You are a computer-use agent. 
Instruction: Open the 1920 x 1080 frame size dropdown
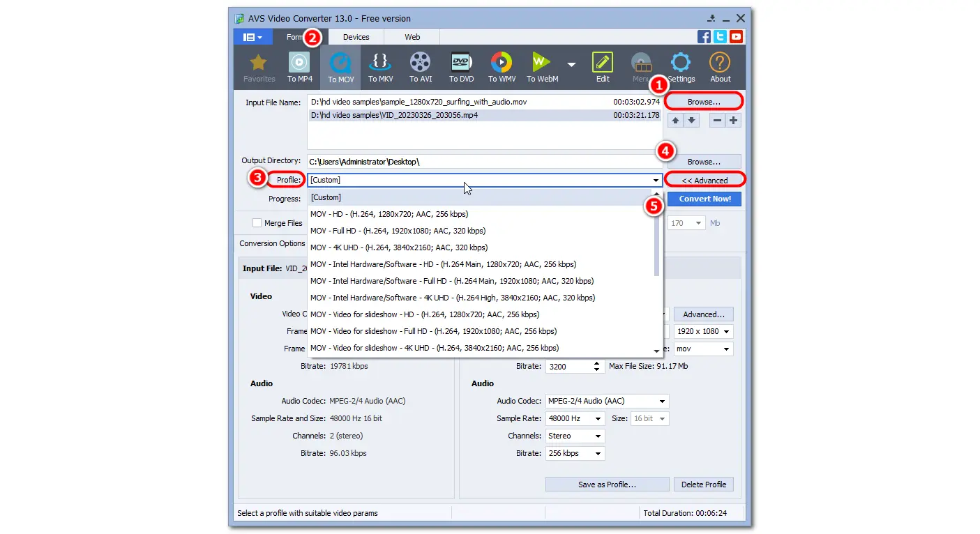[x=703, y=332]
